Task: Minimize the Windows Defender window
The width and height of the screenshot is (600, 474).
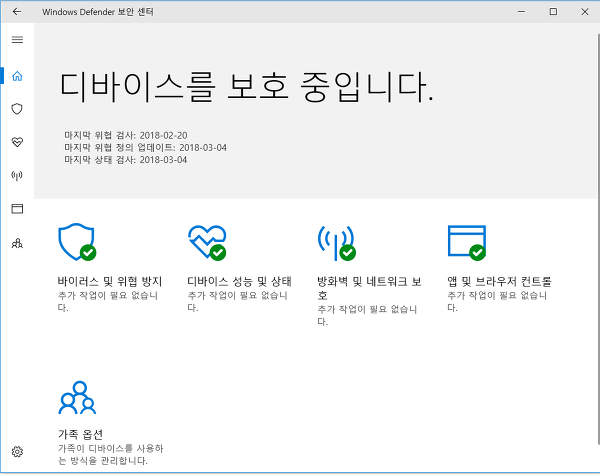Action: 521,12
